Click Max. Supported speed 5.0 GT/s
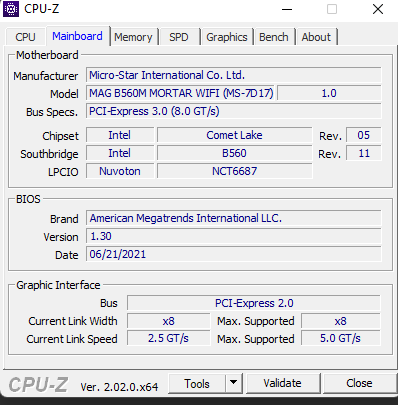This screenshot has height=405, width=398. point(341,338)
